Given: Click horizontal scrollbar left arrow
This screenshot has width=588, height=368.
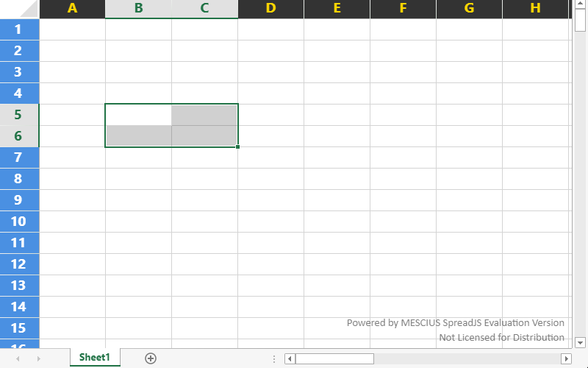Looking at the screenshot, I should pyautogui.click(x=290, y=358).
